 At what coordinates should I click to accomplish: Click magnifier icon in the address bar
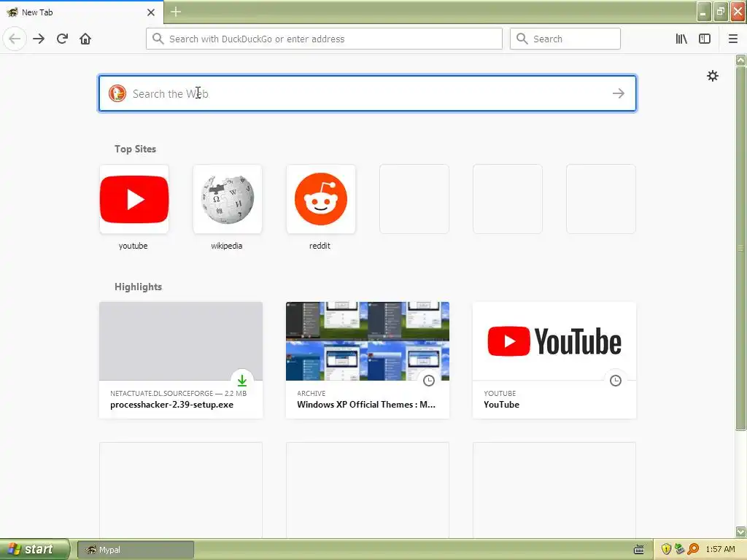[x=158, y=39]
